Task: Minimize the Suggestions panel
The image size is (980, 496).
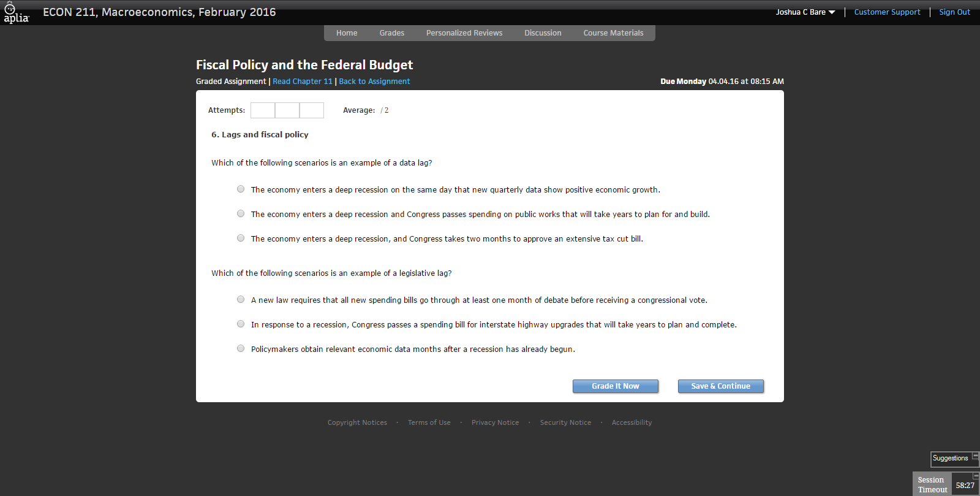Action: pyautogui.click(x=975, y=456)
